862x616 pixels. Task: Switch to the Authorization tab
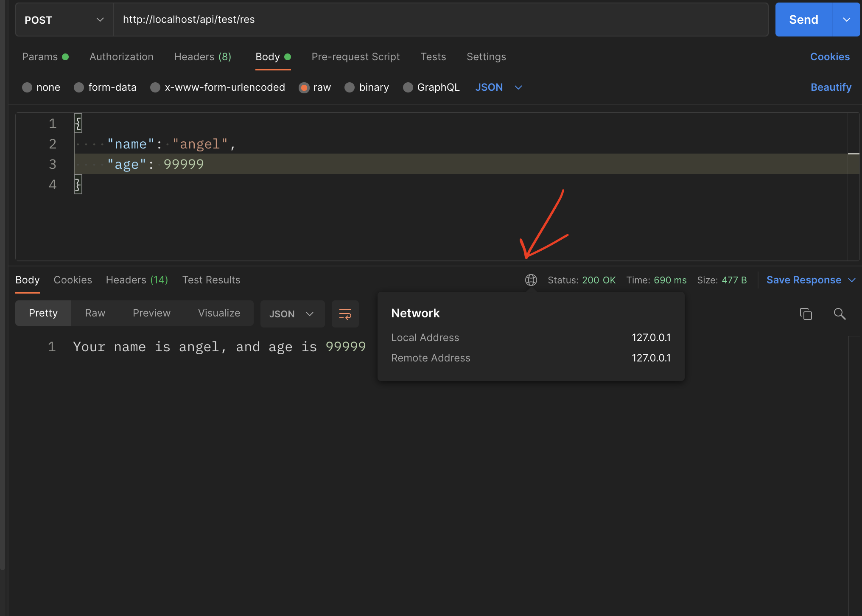121,57
